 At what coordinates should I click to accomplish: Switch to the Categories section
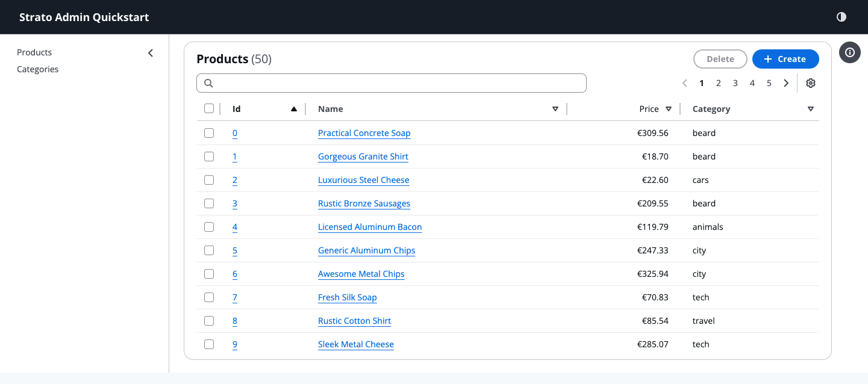[x=37, y=69]
